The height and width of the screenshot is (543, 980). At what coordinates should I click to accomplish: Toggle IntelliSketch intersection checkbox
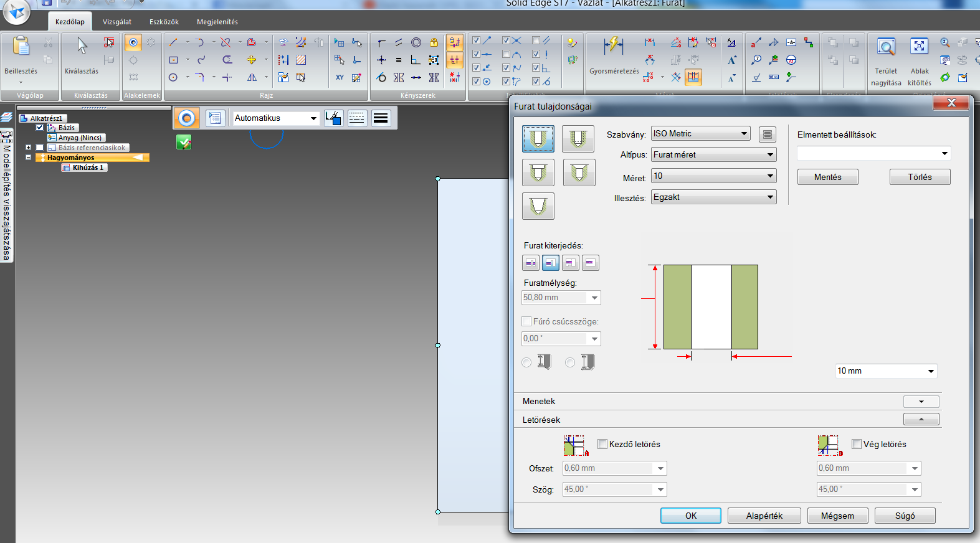(x=507, y=40)
